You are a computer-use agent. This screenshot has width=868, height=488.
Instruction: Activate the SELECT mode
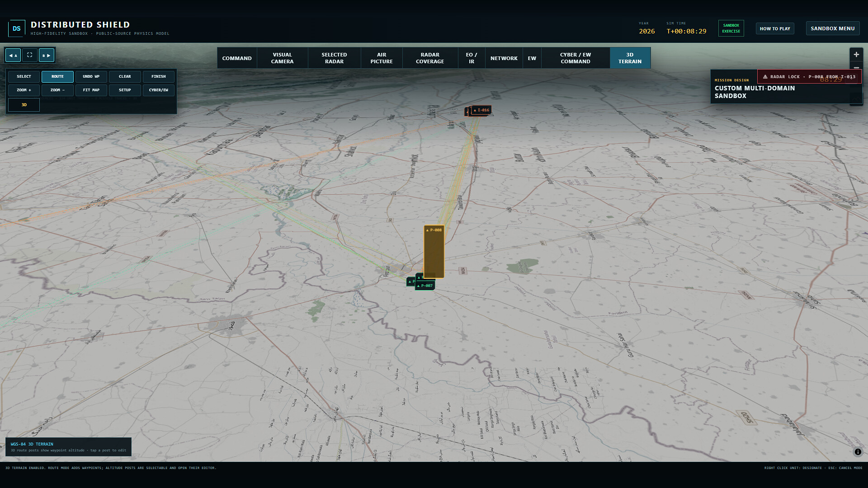pos(24,77)
